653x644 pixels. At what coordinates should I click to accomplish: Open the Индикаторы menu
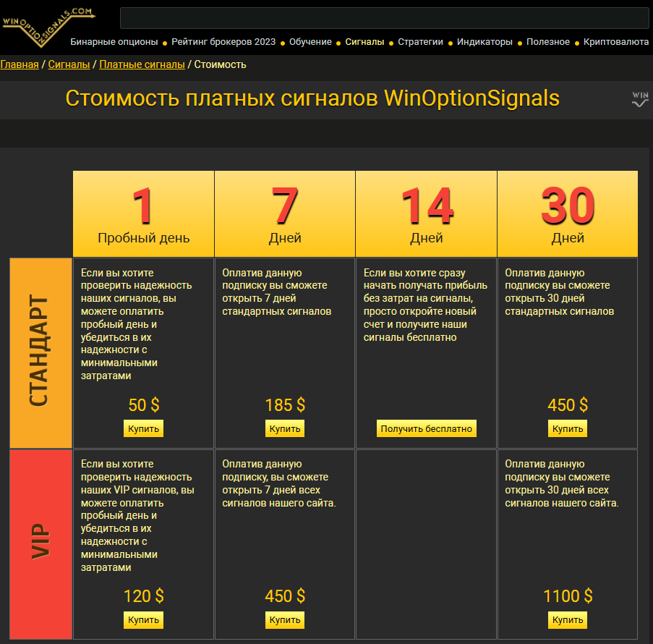click(485, 42)
